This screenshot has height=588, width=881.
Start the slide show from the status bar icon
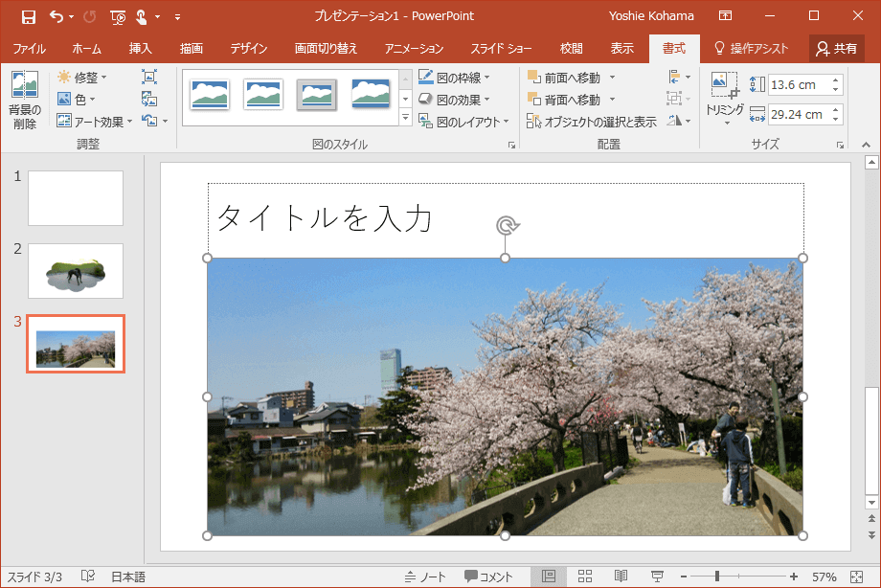click(x=657, y=577)
